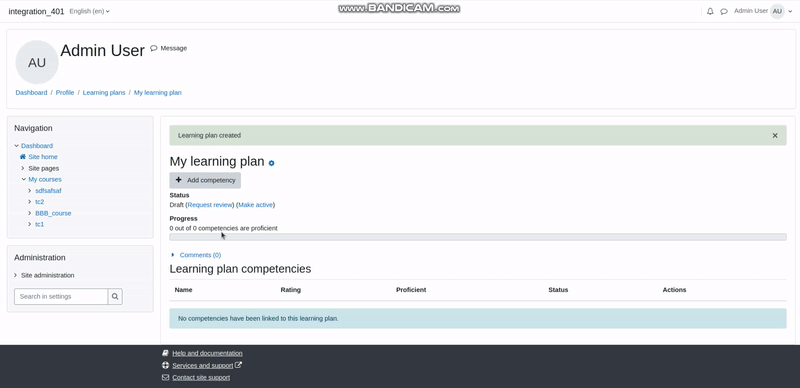Open the tc1 course link
Screen dimensions: 800x388
tap(40, 224)
